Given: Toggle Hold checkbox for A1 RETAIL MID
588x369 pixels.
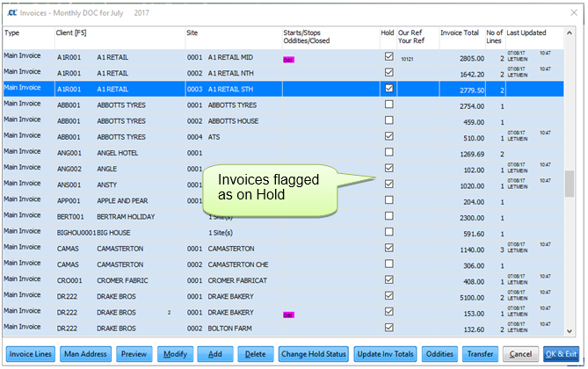Looking at the screenshot, I should click(x=388, y=56).
